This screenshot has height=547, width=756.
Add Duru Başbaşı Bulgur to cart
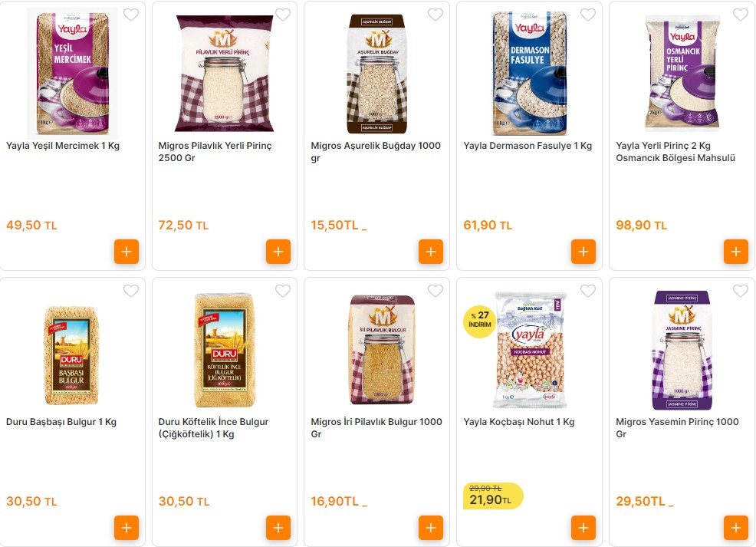point(127,528)
